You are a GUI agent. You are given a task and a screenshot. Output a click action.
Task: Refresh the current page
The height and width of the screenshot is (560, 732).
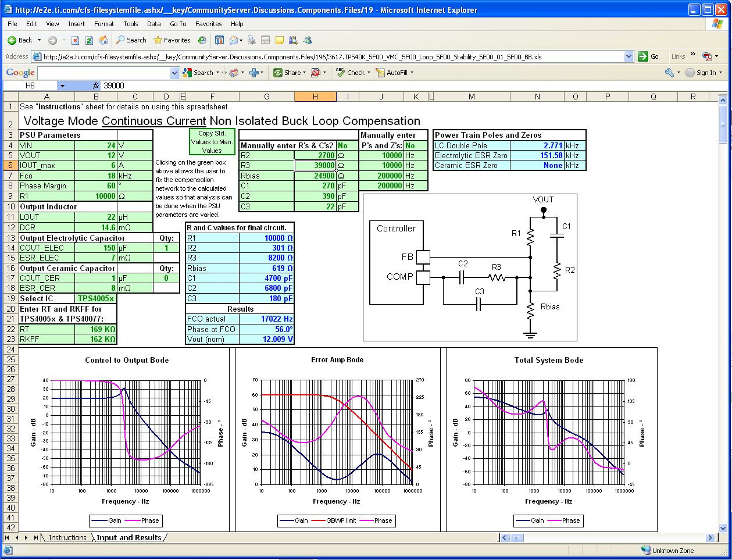point(89,40)
